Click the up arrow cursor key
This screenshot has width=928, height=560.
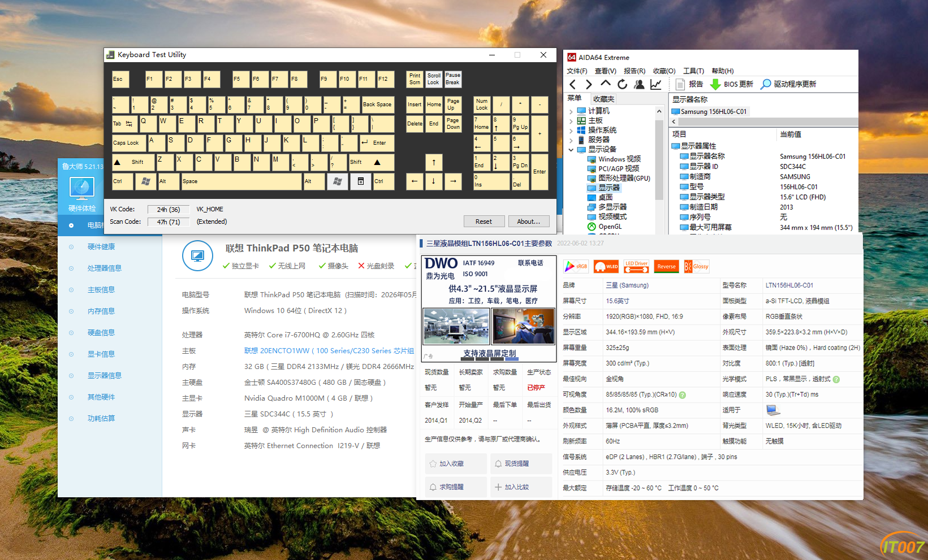coord(434,162)
